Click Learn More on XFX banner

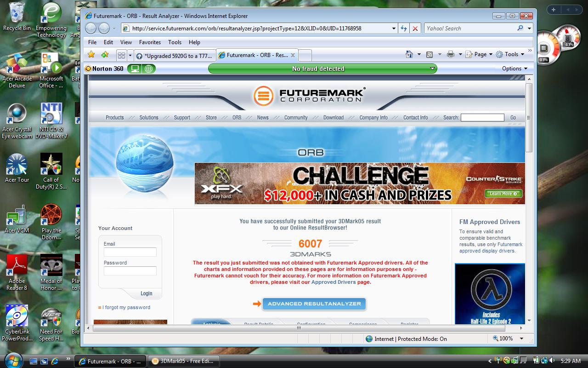[x=503, y=194]
